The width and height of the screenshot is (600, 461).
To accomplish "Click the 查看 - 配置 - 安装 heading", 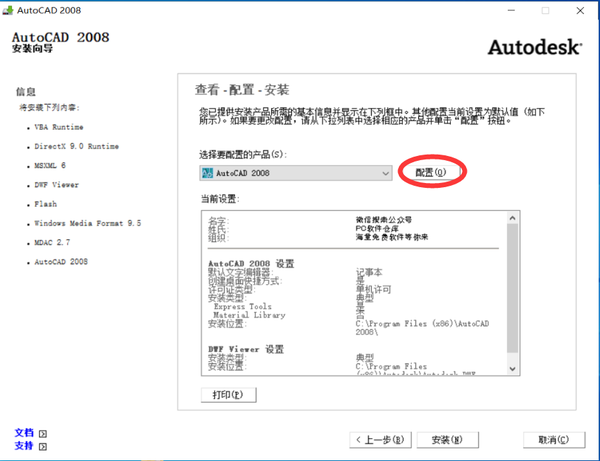I will point(242,90).
